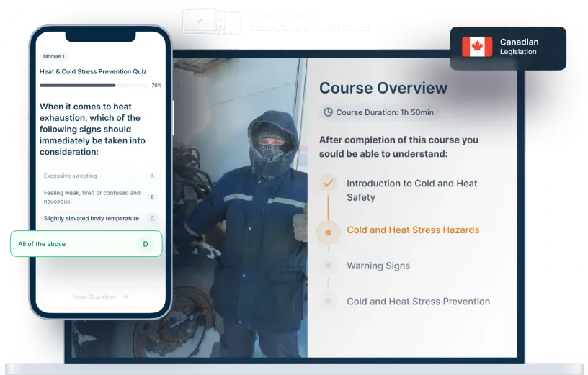
Task: Click the Module 1 tag
Action: coord(53,57)
